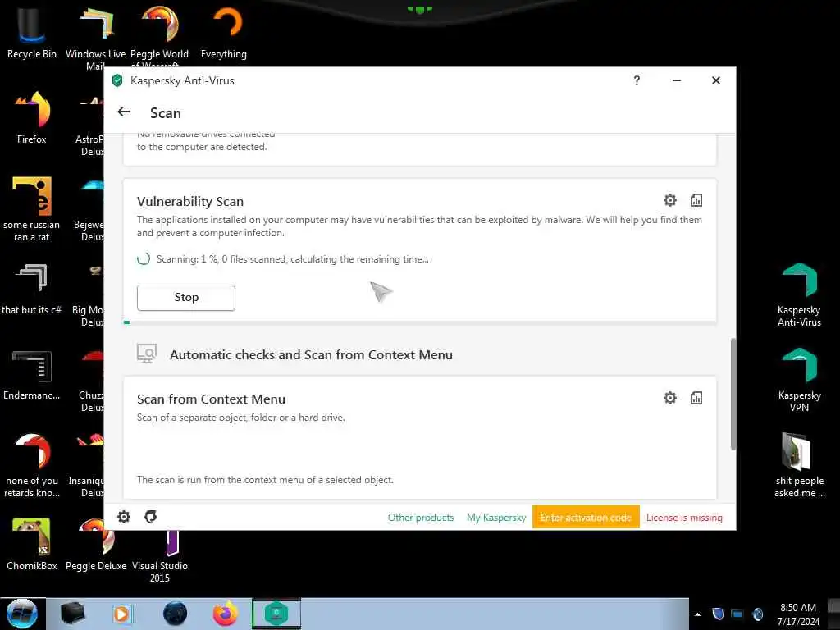Select Peggle World of Warcraft desktop icon

pyautogui.click(x=159, y=35)
